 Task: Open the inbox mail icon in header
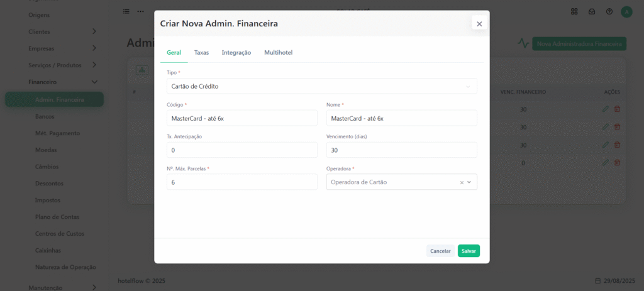[x=592, y=11]
